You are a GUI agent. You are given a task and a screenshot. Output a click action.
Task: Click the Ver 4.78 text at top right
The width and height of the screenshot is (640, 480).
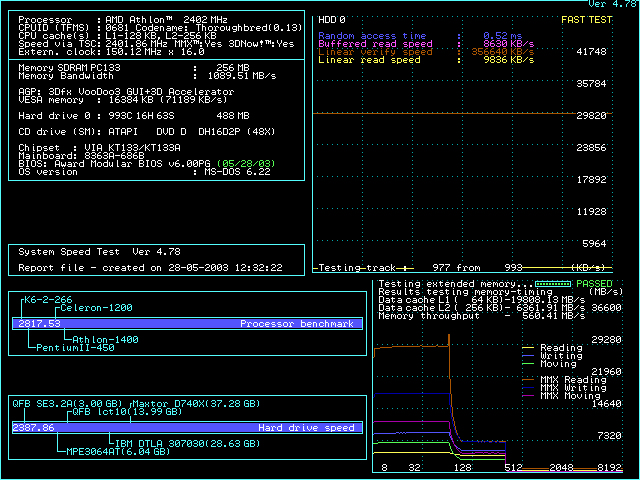(612, 5)
